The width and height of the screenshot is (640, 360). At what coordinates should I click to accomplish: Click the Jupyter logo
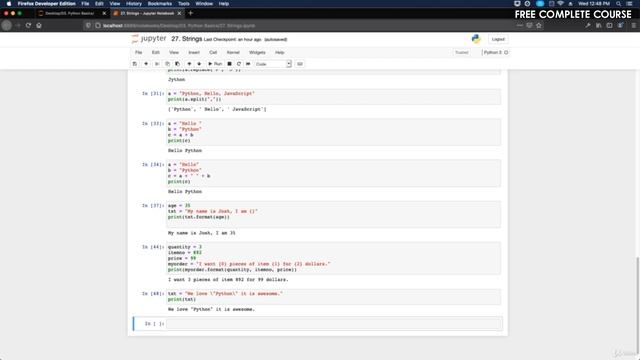[149, 39]
